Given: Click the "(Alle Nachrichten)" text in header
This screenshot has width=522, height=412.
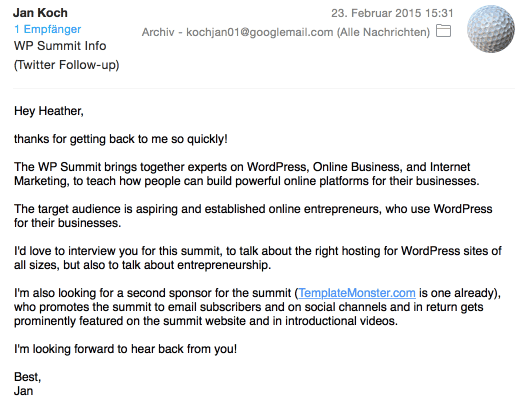Looking at the screenshot, I should 383,32.
